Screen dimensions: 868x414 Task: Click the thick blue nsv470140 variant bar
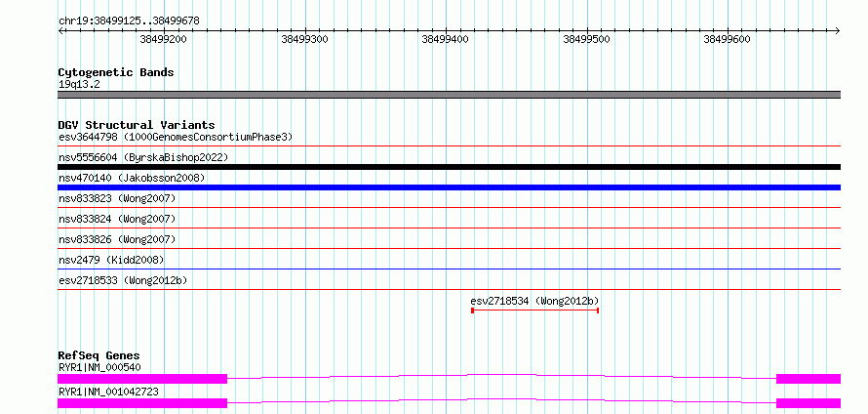pyautogui.click(x=449, y=187)
